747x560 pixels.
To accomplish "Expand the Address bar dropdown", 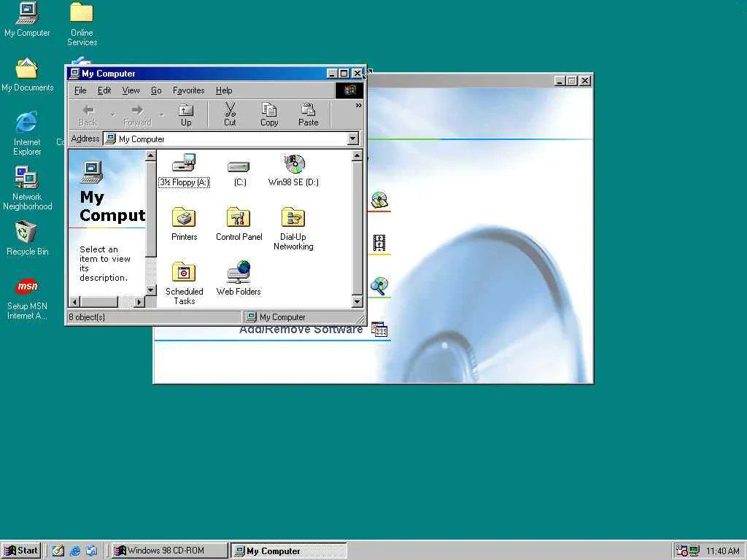I will coord(352,139).
